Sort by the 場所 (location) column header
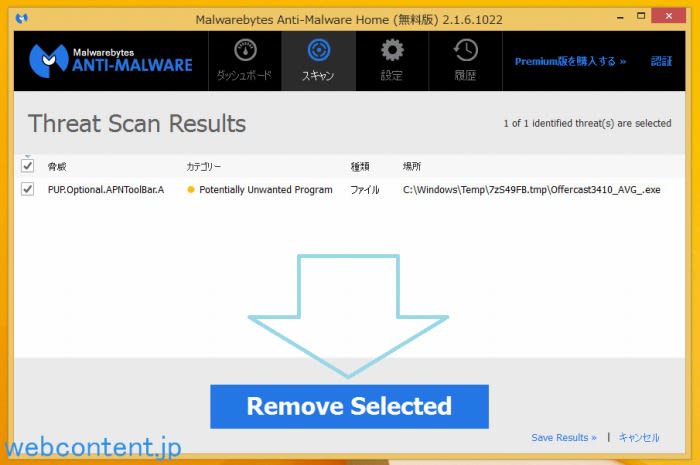 (412, 166)
